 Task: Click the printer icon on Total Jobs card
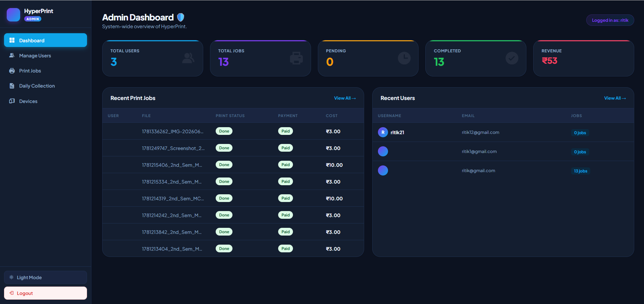pos(296,58)
